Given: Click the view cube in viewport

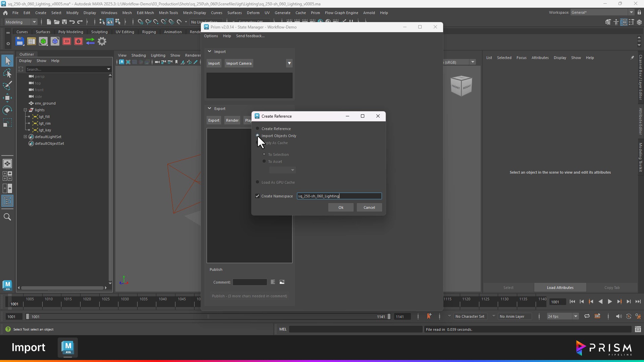Looking at the screenshot, I should 461,86.
